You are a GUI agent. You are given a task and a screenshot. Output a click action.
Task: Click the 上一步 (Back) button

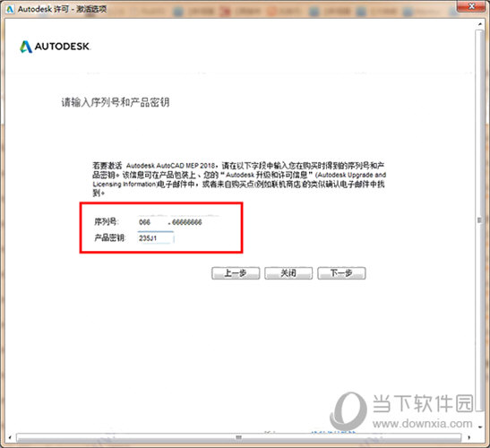point(236,273)
